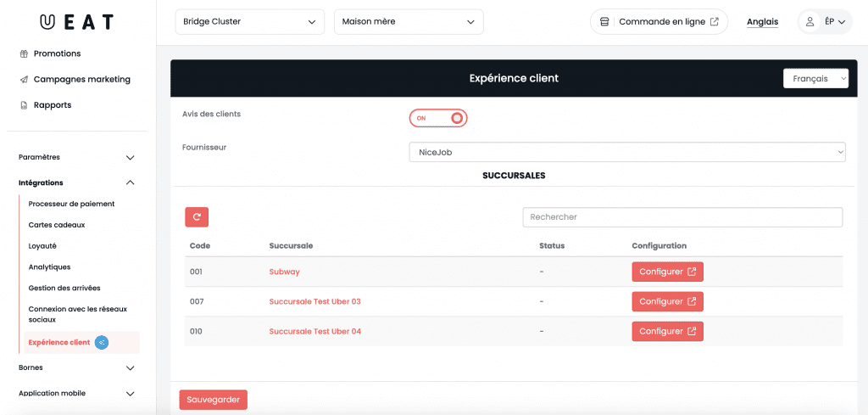Click the Fournisseur label

tap(204, 148)
